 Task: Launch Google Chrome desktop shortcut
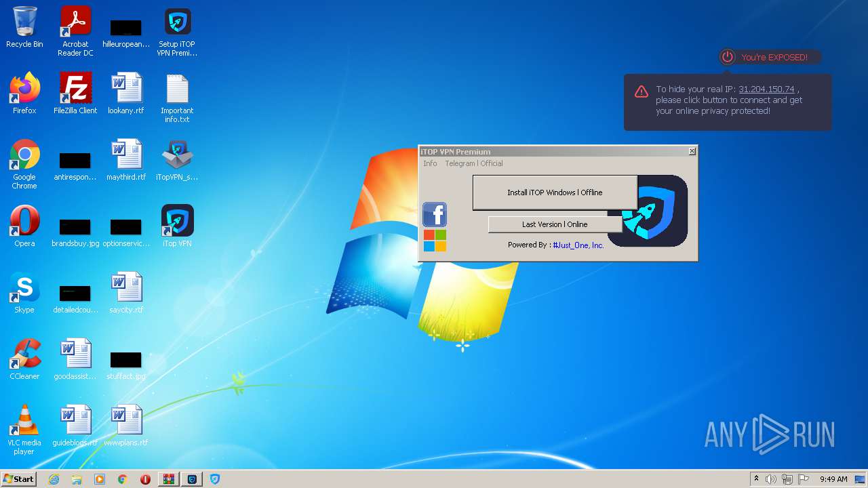coord(24,165)
